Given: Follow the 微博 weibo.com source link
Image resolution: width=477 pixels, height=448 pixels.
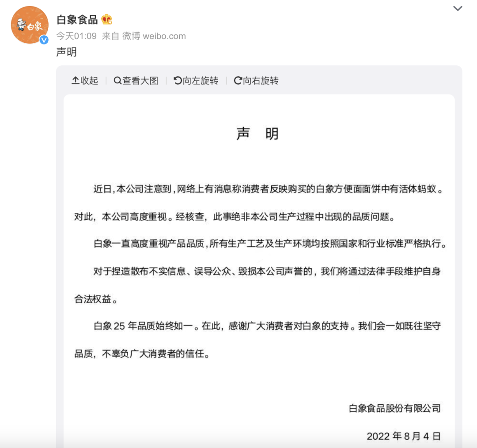Looking at the screenshot, I should click(154, 36).
